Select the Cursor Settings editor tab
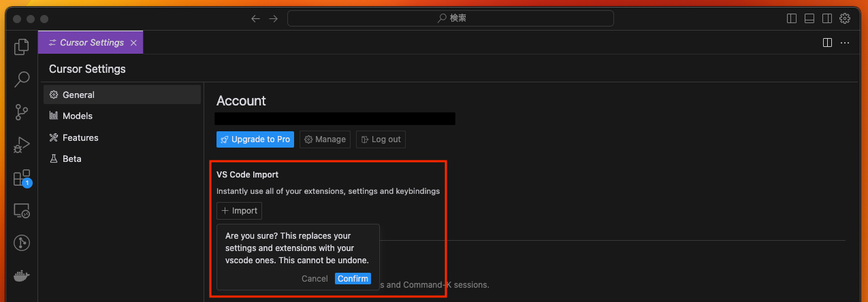The height and width of the screenshot is (302, 868). [x=91, y=42]
